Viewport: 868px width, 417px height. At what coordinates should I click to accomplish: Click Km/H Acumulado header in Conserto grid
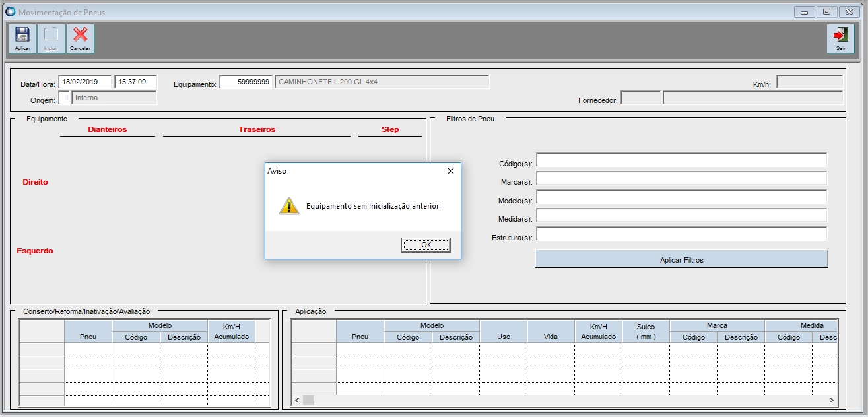coord(231,332)
